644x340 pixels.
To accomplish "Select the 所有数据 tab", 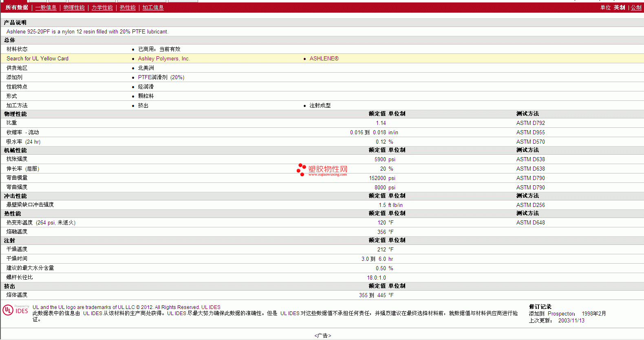I will (17, 8).
